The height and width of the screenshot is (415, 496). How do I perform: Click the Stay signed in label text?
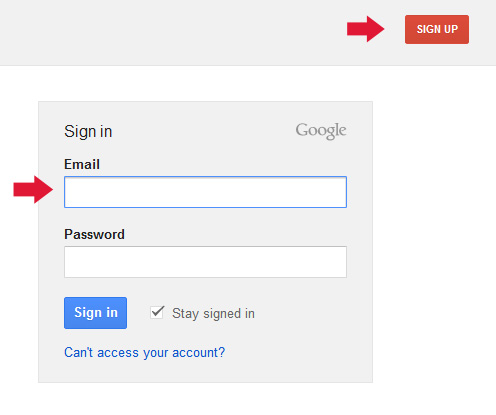[x=213, y=314]
